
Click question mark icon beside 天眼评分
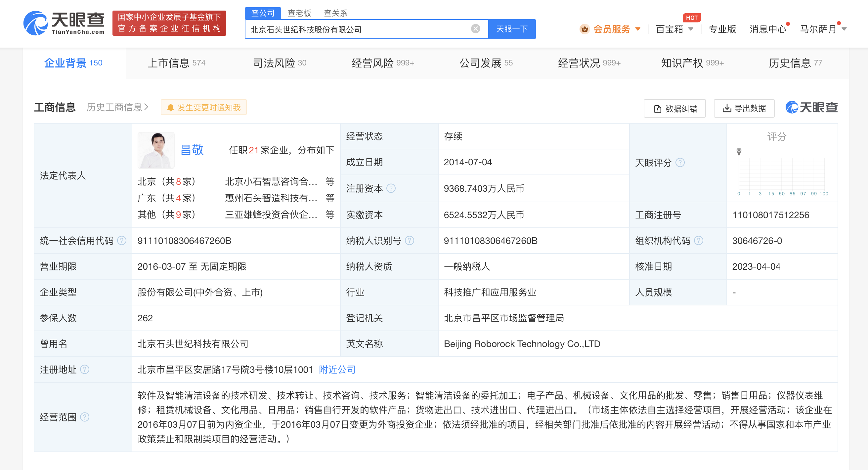click(x=681, y=163)
